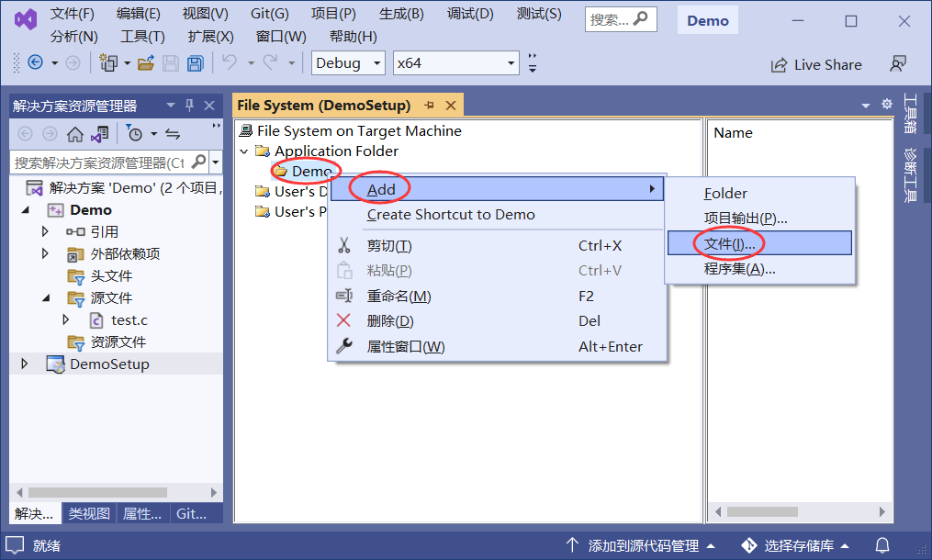Choose Create Shortcut to Demo

click(x=450, y=215)
